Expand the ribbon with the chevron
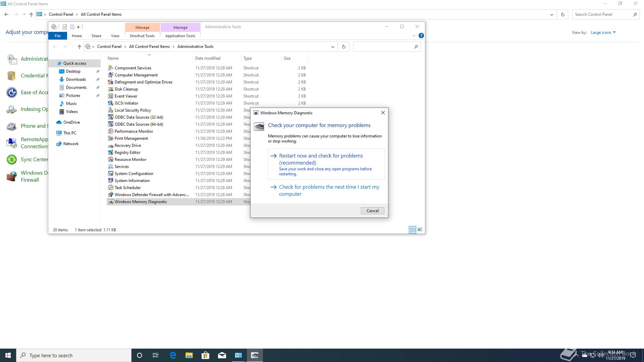 point(414,36)
